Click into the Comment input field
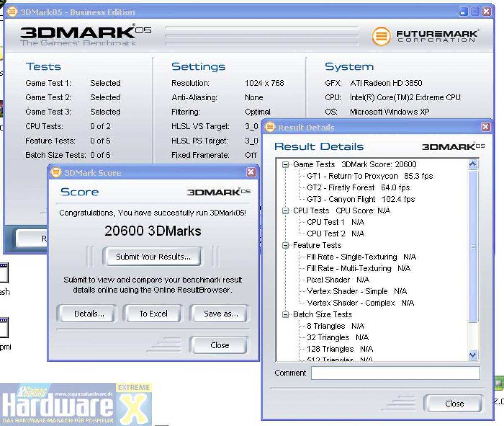 click(395, 373)
